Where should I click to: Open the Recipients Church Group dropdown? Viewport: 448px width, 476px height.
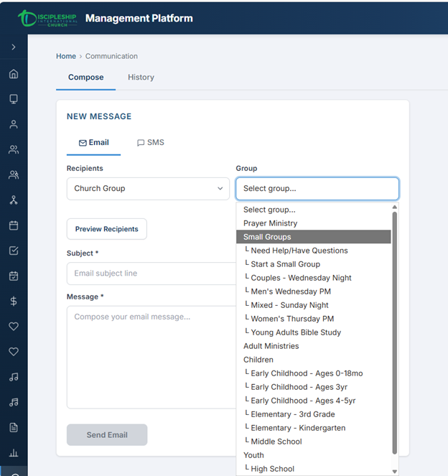[x=148, y=189]
